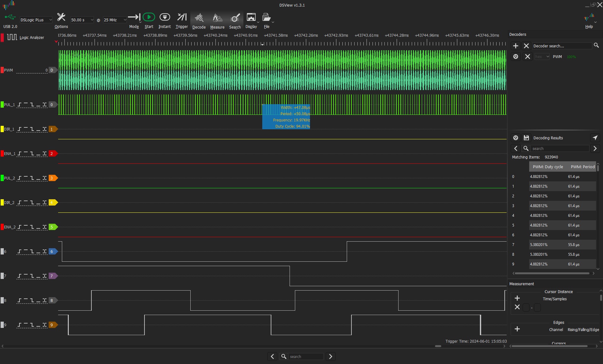The width and height of the screenshot is (603, 364).
Task: Set rising-edge trigger on DIR_2
Action: [19, 203]
